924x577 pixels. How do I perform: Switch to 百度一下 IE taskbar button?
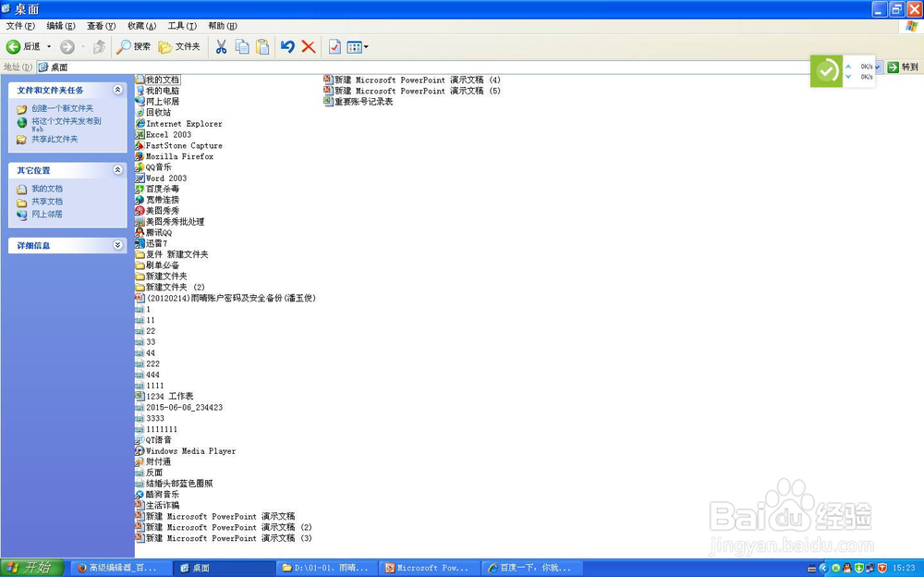(x=532, y=568)
